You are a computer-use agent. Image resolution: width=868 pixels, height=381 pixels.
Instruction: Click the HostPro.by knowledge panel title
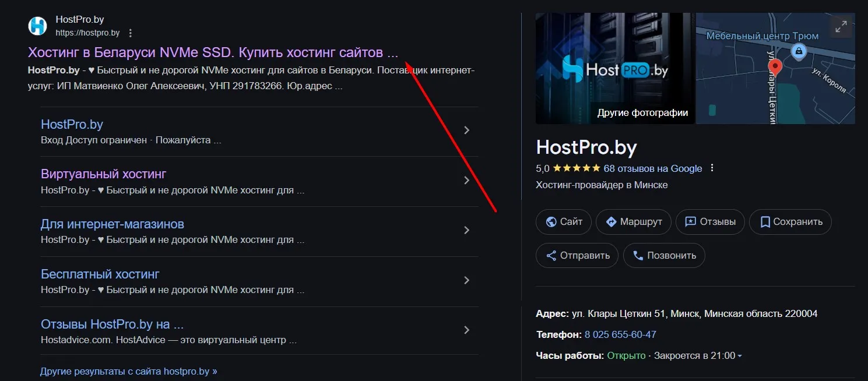[586, 147]
